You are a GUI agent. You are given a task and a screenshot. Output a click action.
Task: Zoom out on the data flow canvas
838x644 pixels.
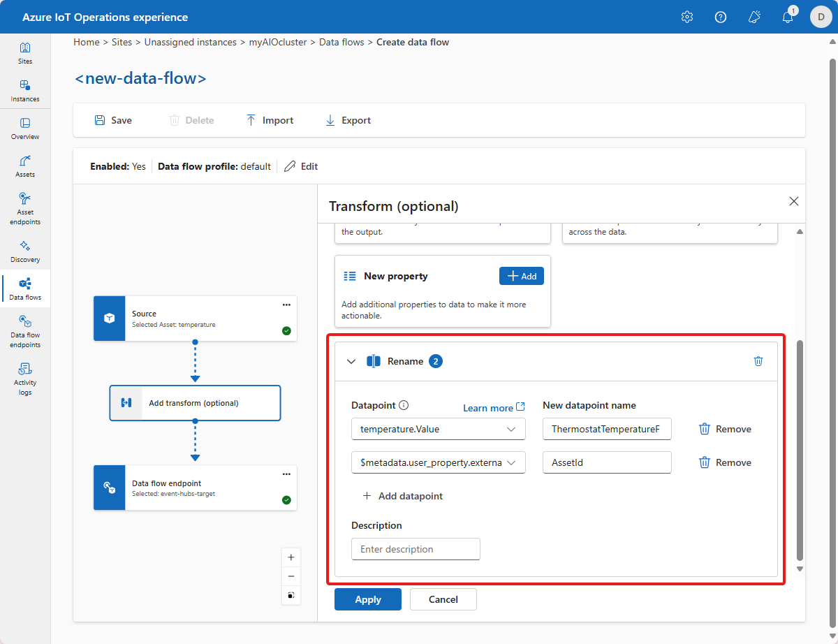(x=291, y=576)
